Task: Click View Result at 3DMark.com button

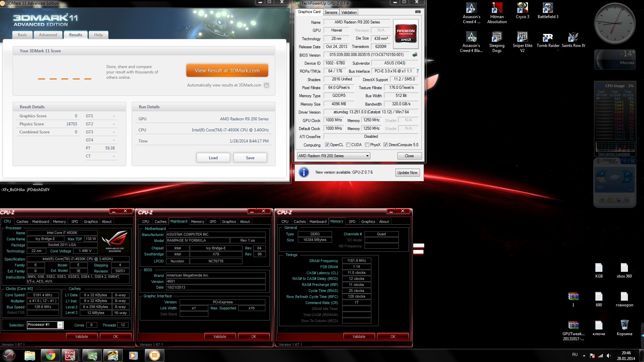Action: pyautogui.click(x=227, y=71)
